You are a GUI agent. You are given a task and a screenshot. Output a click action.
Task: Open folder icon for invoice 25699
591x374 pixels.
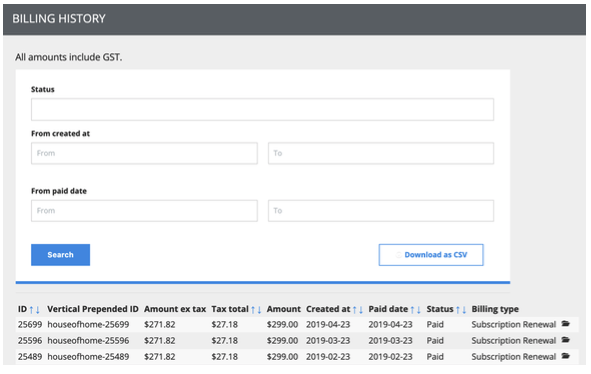point(565,324)
